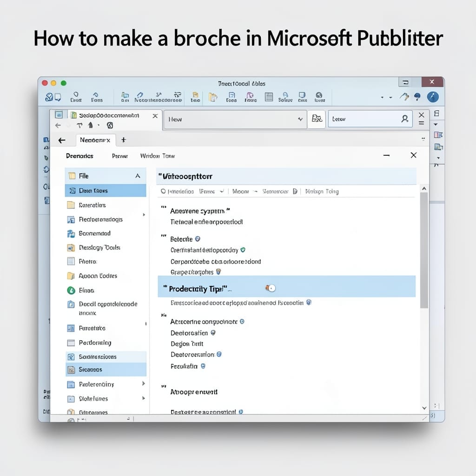The width and height of the screenshot is (476, 476).
Task: Expand the Fledperorerdogs submenu arrow
Action: 144,215
